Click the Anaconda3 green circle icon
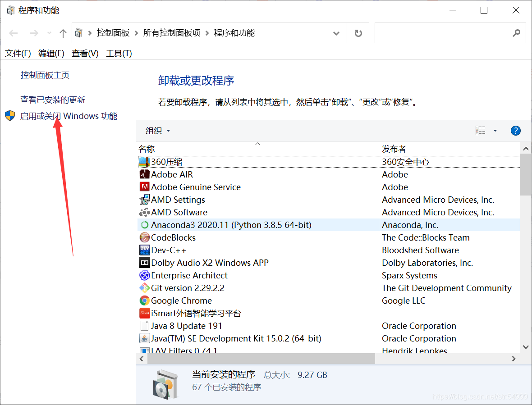 pos(145,225)
